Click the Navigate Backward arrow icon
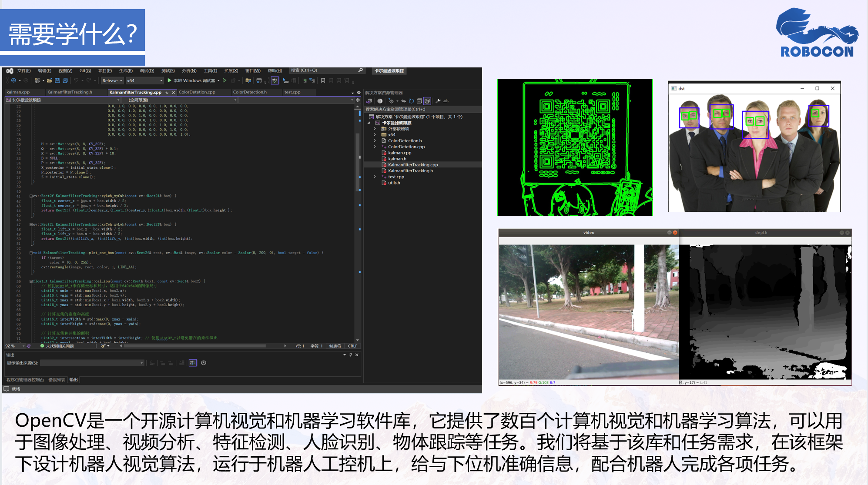 (13, 80)
